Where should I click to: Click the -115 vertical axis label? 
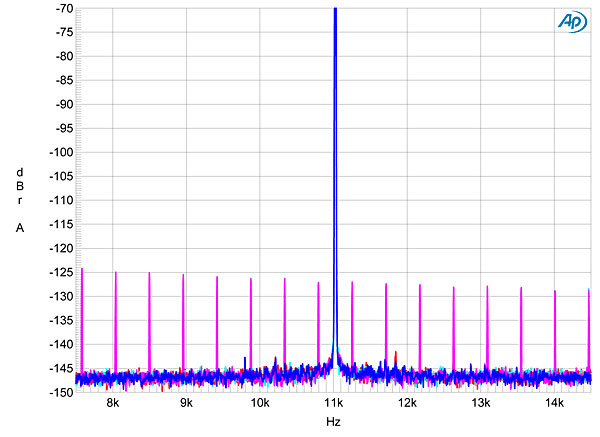[x=61, y=225]
